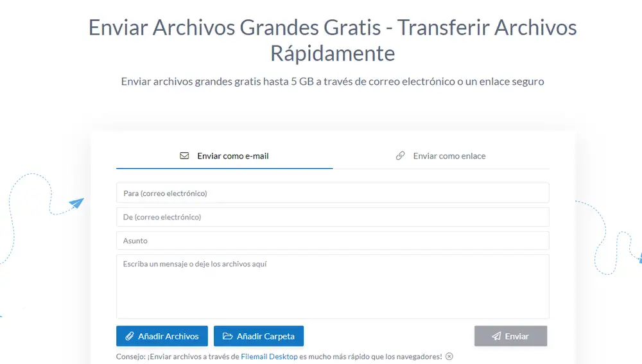Click the Para (correo electrónico) field
This screenshot has height=364, width=642.
333,193
